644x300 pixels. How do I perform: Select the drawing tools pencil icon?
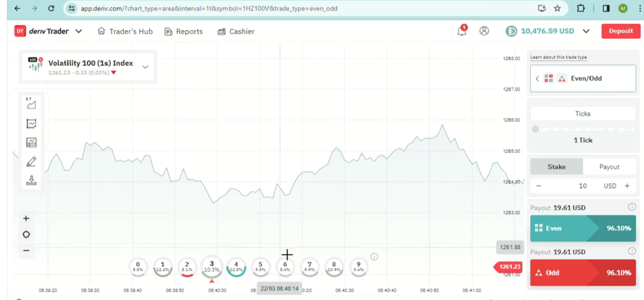tap(31, 161)
